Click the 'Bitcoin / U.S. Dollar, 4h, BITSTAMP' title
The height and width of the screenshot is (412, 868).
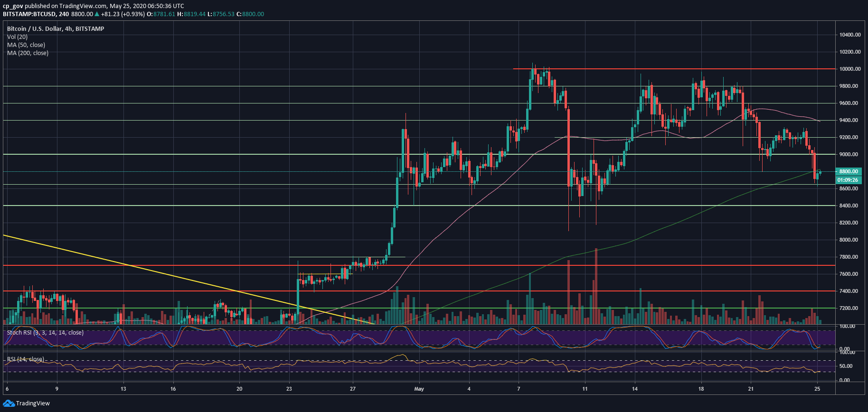pyautogui.click(x=56, y=28)
